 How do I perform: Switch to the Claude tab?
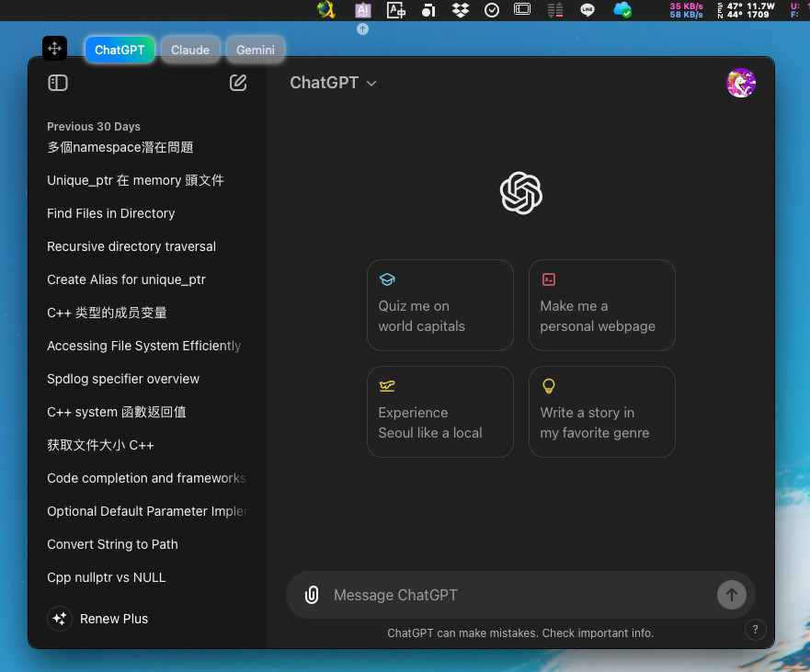190,51
